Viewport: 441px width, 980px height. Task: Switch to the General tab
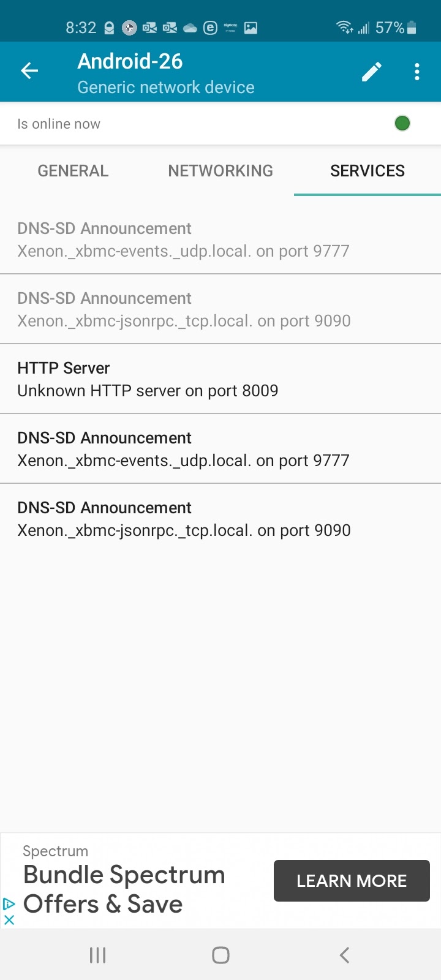pos(73,171)
